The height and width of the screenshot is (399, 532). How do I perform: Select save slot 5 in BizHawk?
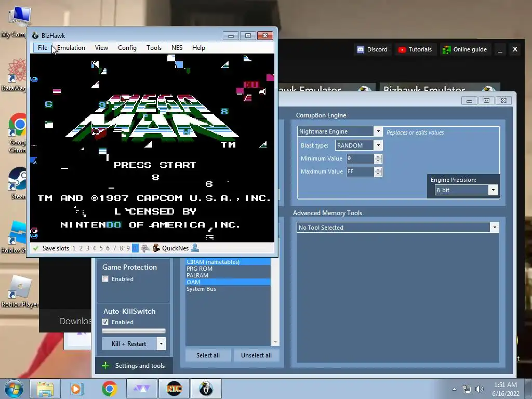tap(101, 248)
